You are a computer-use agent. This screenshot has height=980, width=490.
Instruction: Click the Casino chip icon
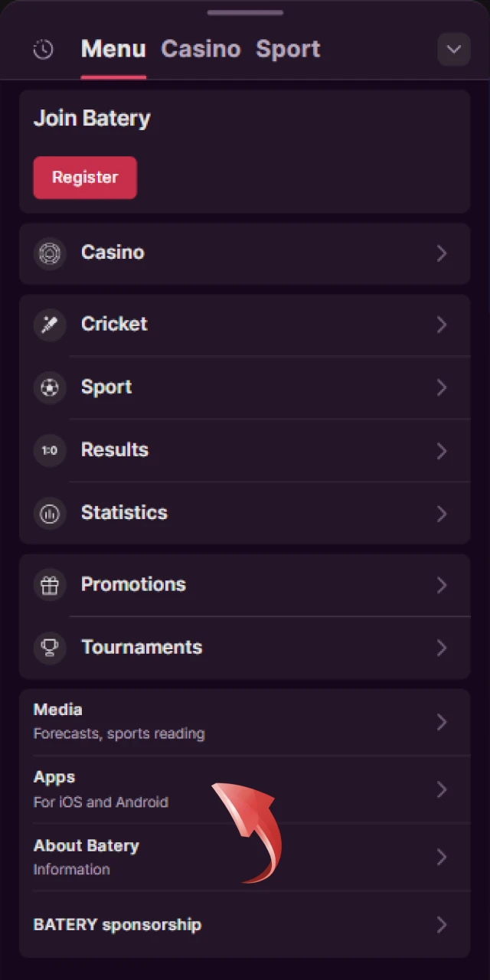[x=50, y=253]
